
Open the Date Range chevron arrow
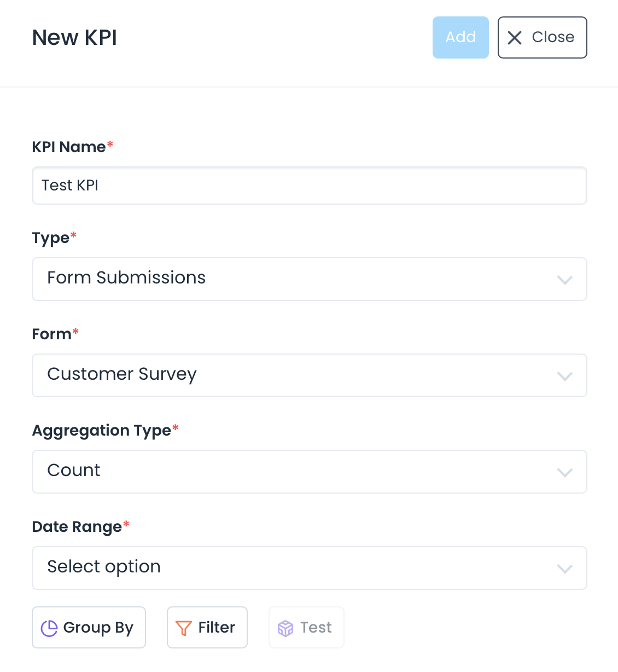564,569
